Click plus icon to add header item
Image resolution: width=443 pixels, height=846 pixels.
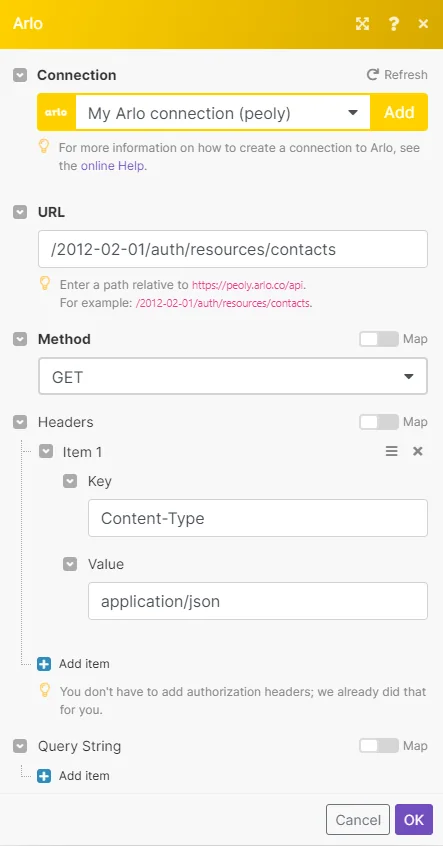click(x=44, y=664)
